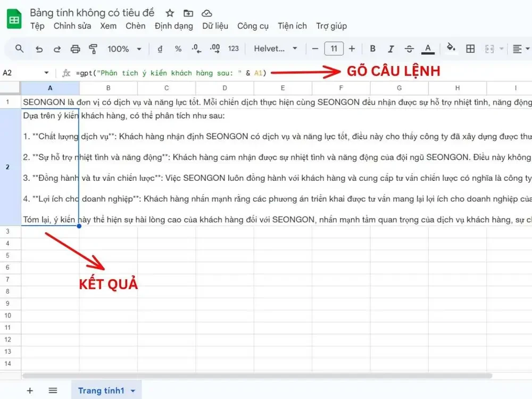Increase decimal places
This screenshot has width=532, height=399.
pos(215,49)
